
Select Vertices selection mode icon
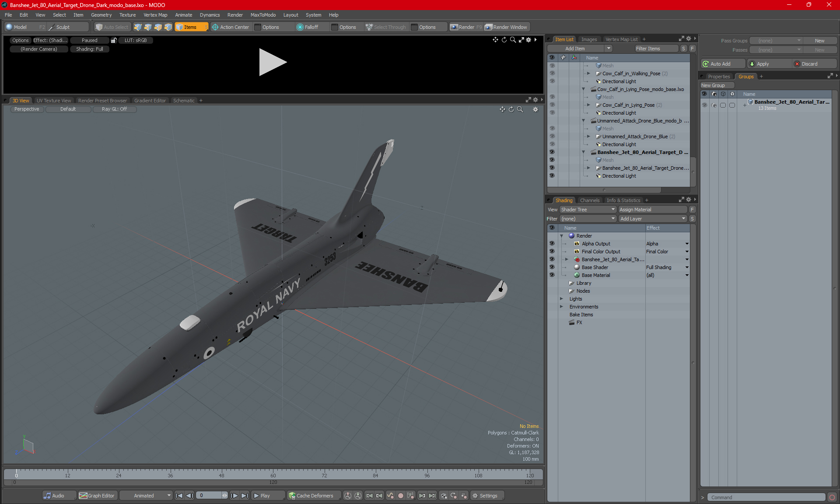pos(138,27)
